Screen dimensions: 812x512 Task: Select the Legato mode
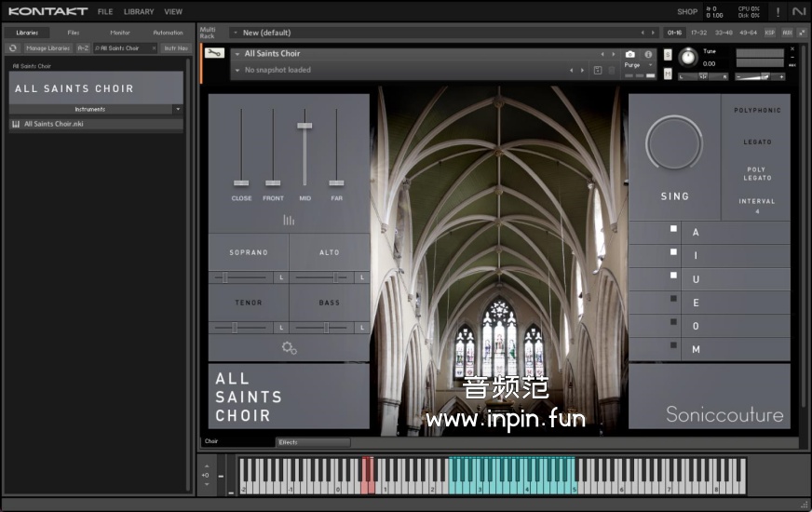click(x=757, y=142)
